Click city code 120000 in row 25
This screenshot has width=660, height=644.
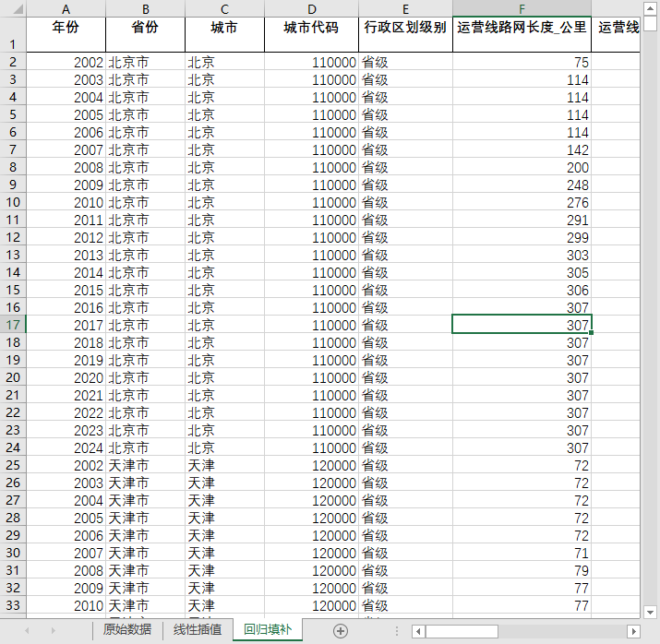[x=311, y=465]
